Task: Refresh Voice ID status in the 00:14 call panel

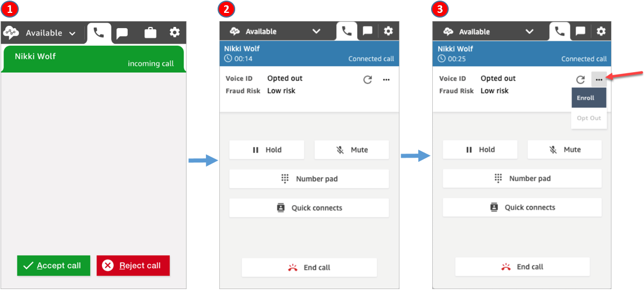Action: click(368, 80)
